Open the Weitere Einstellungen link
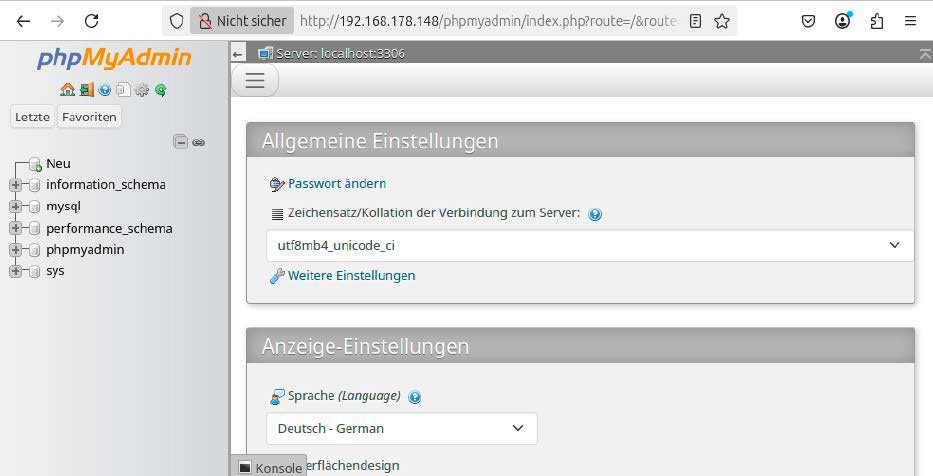The height and width of the screenshot is (476, 933). pos(352,275)
